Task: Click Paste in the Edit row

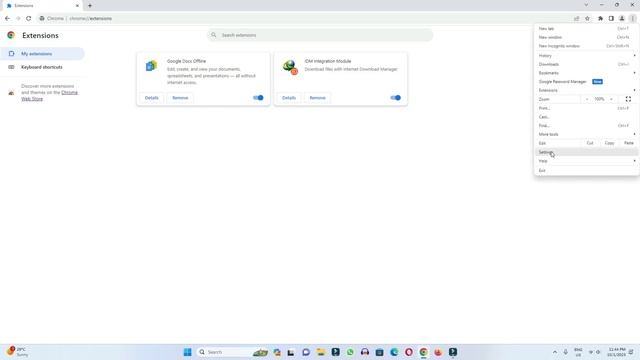Action: tap(629, 143)
